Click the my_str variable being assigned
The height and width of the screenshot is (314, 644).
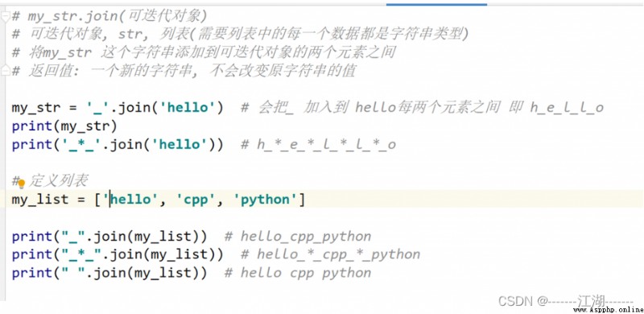pos(36,108)
